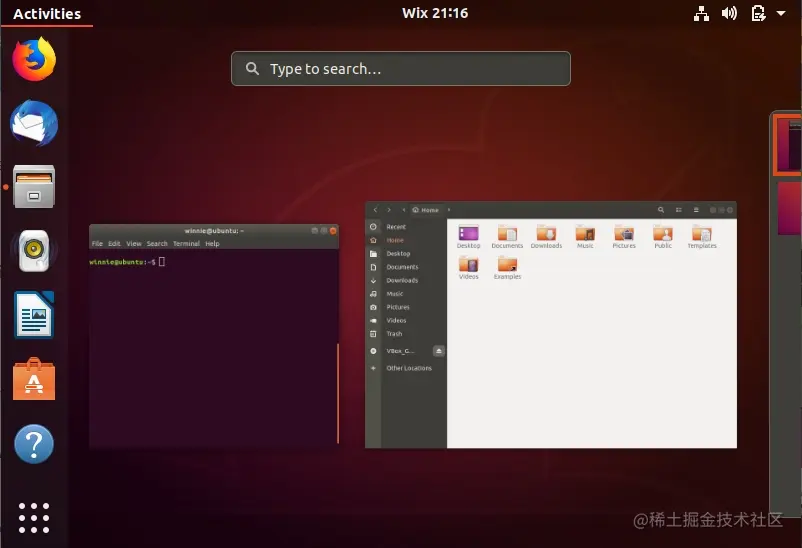Select Pictures in Files sidebar

pos(406,306)
